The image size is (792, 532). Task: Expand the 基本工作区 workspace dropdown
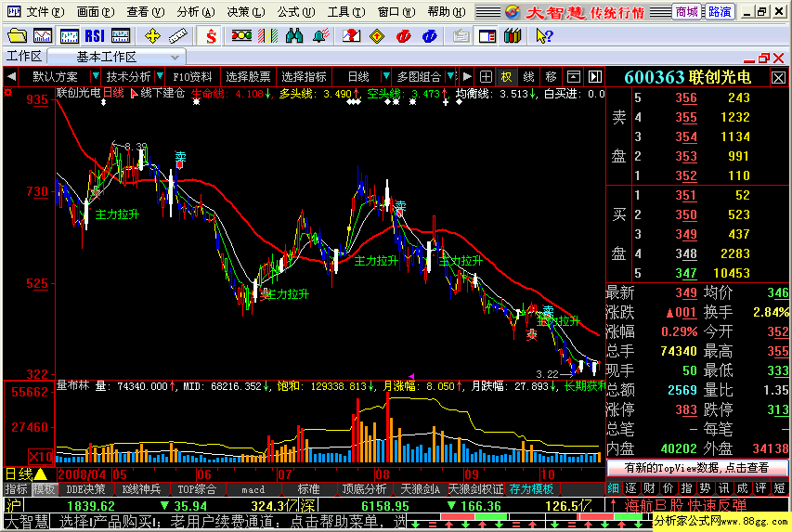(175, 57)
